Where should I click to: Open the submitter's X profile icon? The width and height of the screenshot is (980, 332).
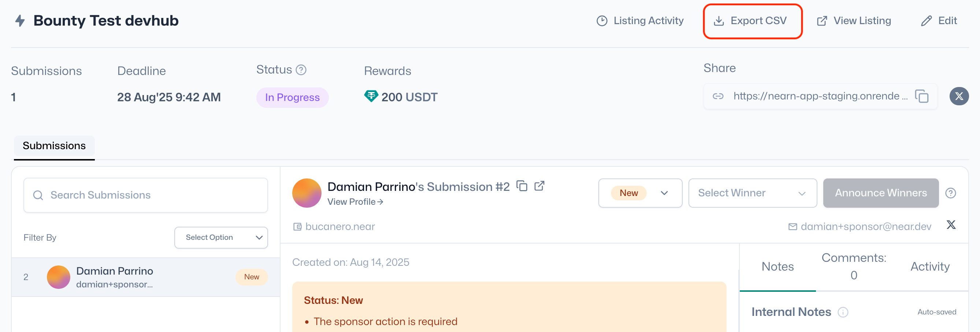coord(951,225)
